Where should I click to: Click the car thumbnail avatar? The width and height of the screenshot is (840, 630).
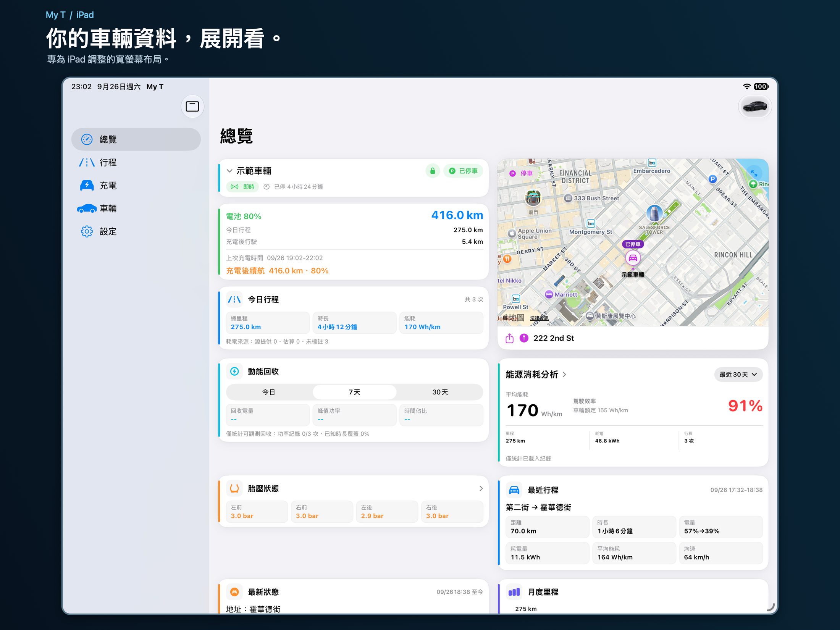pyautogui.click(x=754, y=106)
